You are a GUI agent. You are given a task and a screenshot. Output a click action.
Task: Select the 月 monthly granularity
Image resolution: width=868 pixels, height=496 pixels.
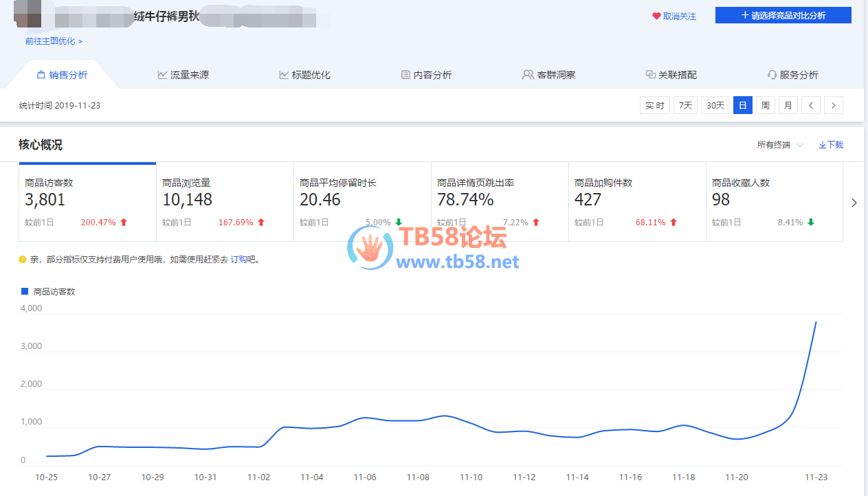tap(788, 105)
